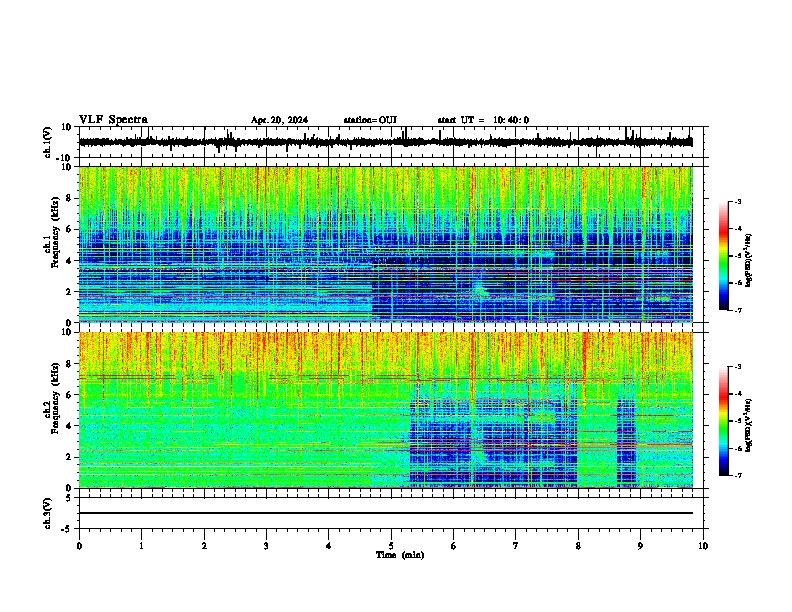792x612 pixels.
Task: Click the 'start UT = 10:40:0' header text
Action: (x=483, y=120)
